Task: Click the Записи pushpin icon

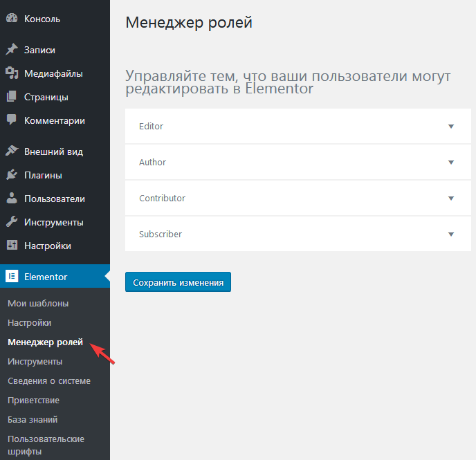Action: pyautogui.click(x=12, y=50)
